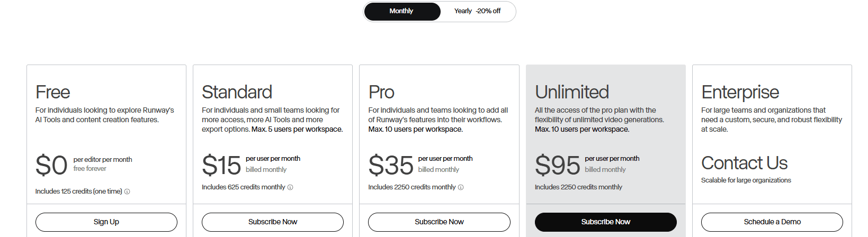Subscribe Now to the Standard plan
Viewport: 868px width, 237px height.
pyautogui.click(x=273, y=222)
